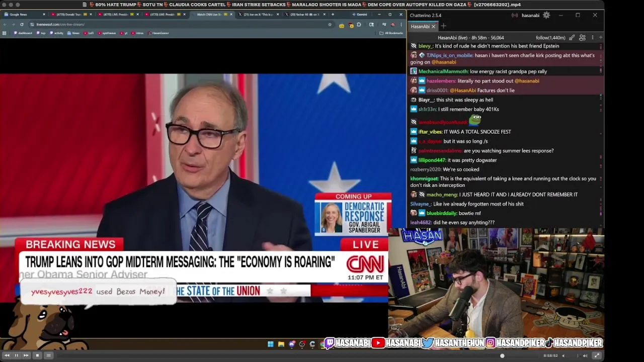Fast forward the video player
The width and height of the screenshot is (644, 362).
tap(26, 355)
